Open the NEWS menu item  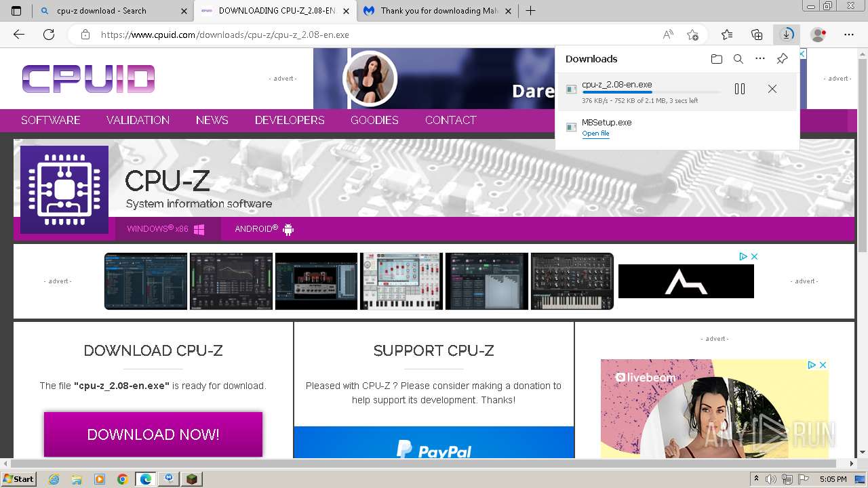tap(212, 120)
